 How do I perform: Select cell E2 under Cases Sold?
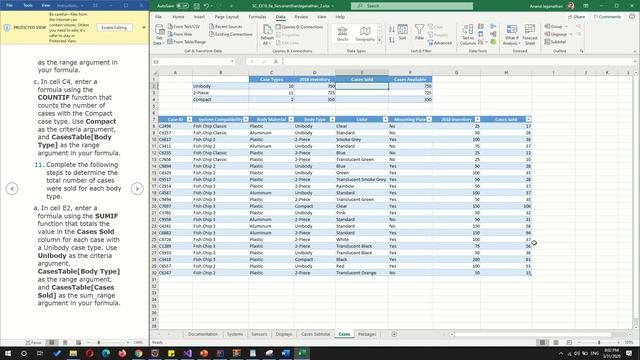click(x=362, y=86)
